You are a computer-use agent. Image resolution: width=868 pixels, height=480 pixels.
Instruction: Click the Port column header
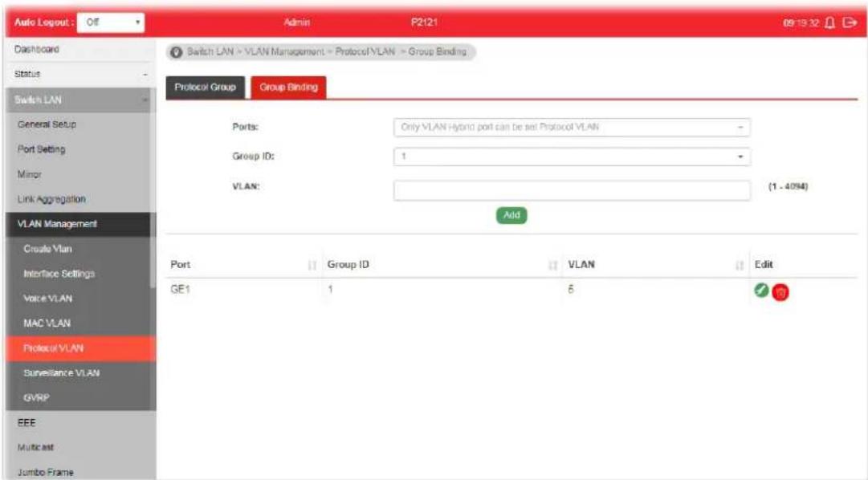click(x=181, y=265)
